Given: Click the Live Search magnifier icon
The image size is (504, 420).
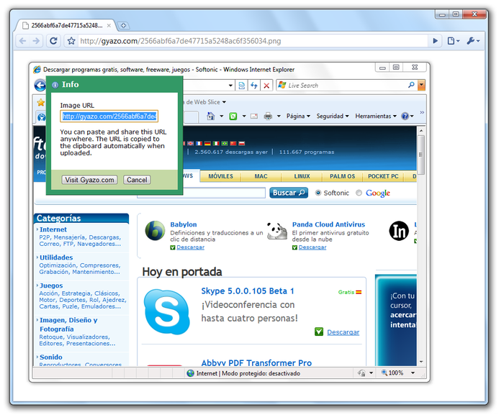Looking at the screenshot, I should click(x=411, y=85).
